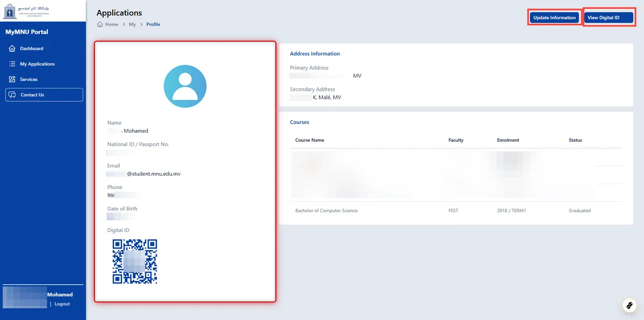Click the My breadcrumb link
Image resolution: width=644 pixels, height=320 pixels.
(132, 25)
